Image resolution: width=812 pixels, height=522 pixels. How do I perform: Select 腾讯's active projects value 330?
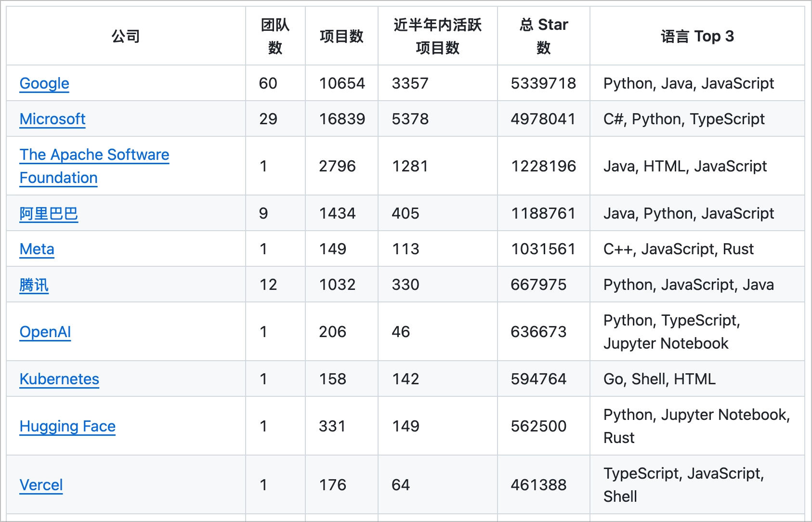406,285
